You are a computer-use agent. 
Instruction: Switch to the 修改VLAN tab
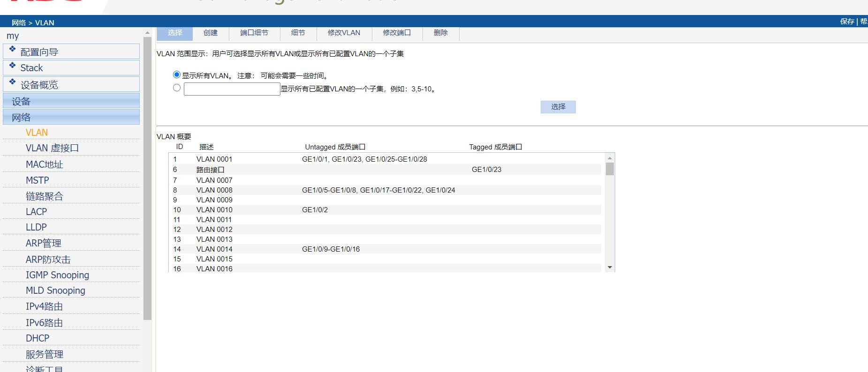coord(344,33)
